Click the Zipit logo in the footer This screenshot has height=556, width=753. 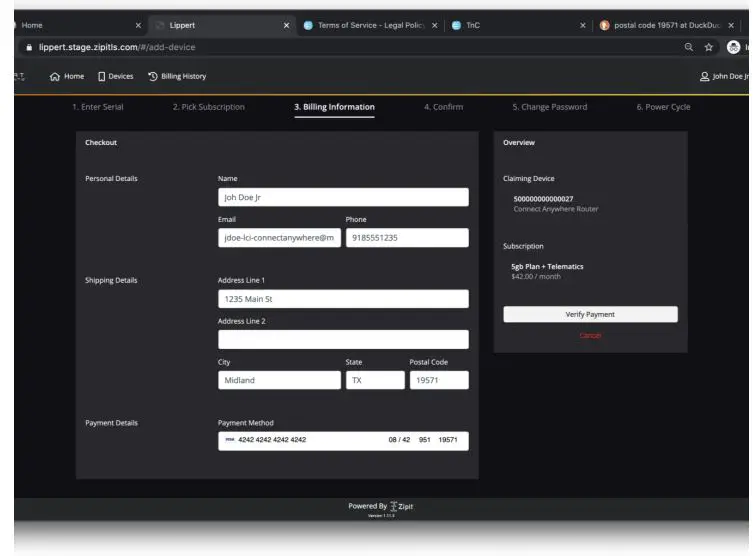pyautogui.click(x=401, y=506)
